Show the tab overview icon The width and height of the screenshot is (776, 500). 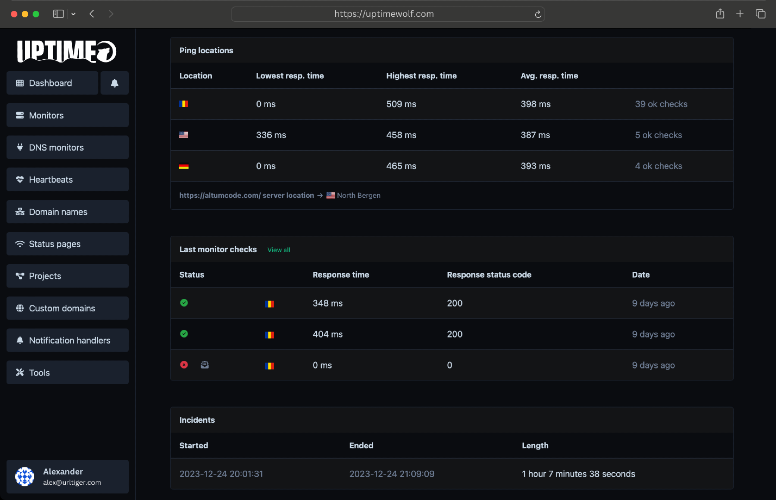coord(761,14)
